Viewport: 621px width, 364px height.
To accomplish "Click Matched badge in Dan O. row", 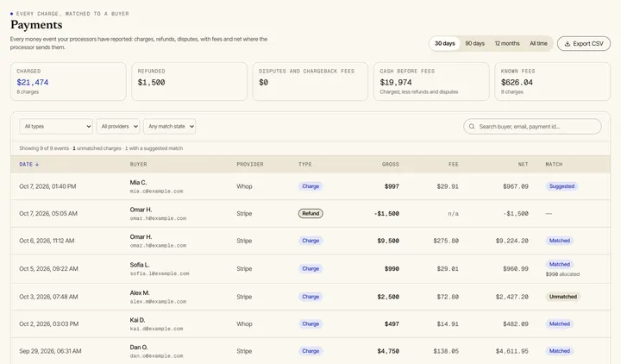I will pos(559,351).
